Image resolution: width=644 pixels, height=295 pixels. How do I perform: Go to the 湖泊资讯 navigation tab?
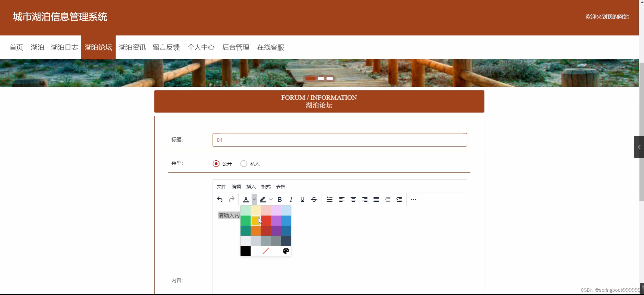tap(133, 47)
